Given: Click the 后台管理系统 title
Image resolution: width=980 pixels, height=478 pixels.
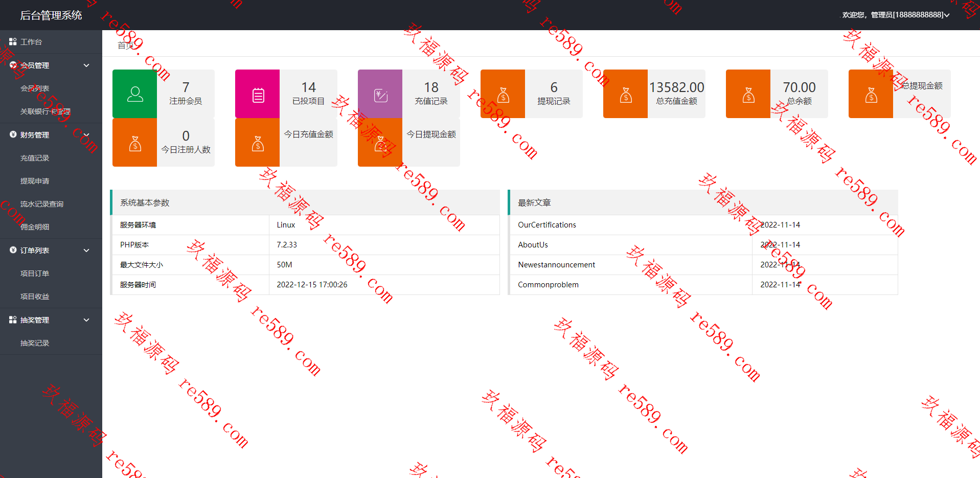Looking at the screenshot, I should pyautogui.click(x=51, y=15).
